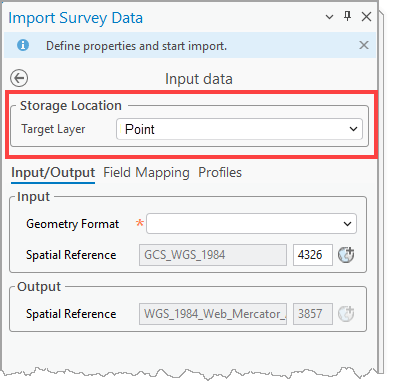Click the 'Storage Location' group label
The height and width of the screenshot is (383, 394).
click(71, 106)
